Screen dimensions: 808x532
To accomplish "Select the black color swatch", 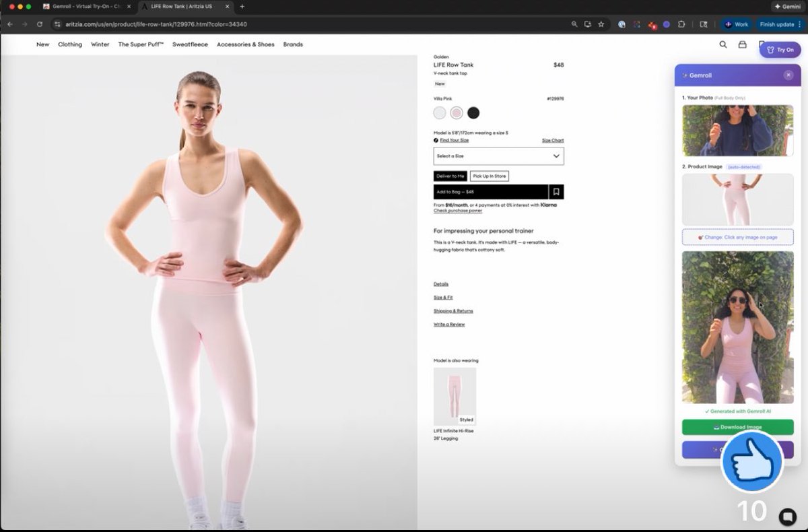I will coord(473,112).
